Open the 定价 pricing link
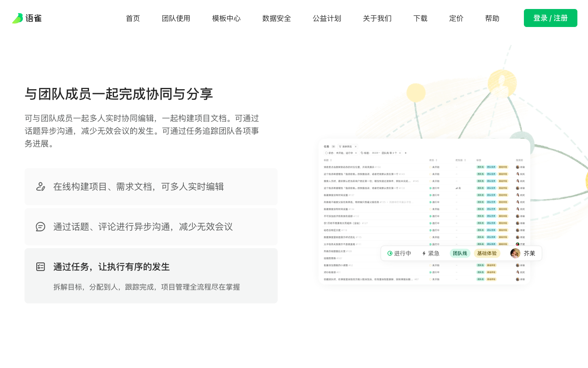Image resolution: width=588 pixels, height=368 pixels. click(456, 18)
